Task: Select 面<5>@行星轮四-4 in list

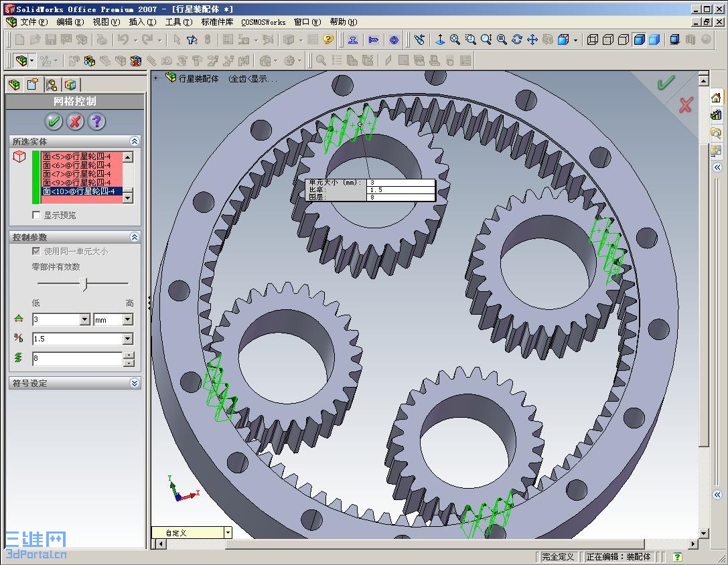Action: pyautogui.click(x=82, y=157)
